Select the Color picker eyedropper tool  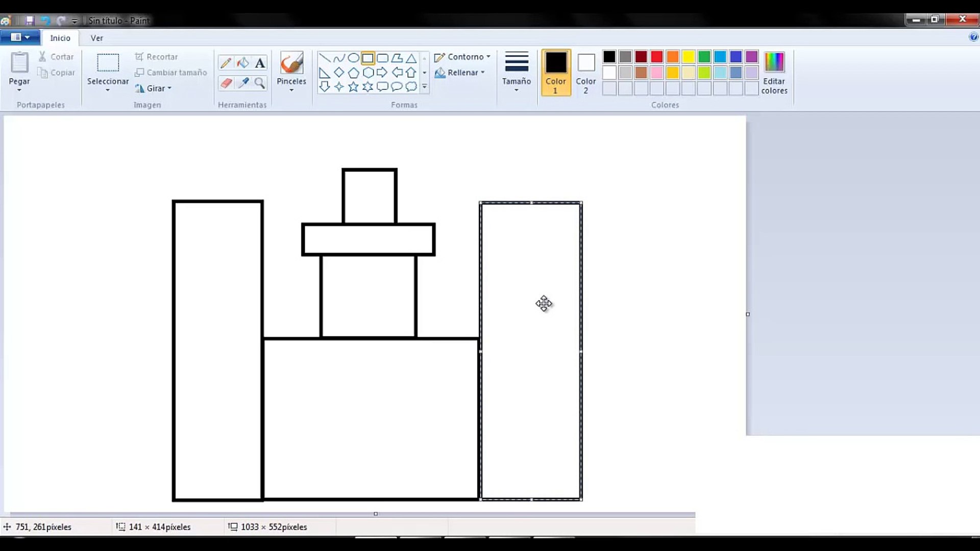(x=243, y=83)
